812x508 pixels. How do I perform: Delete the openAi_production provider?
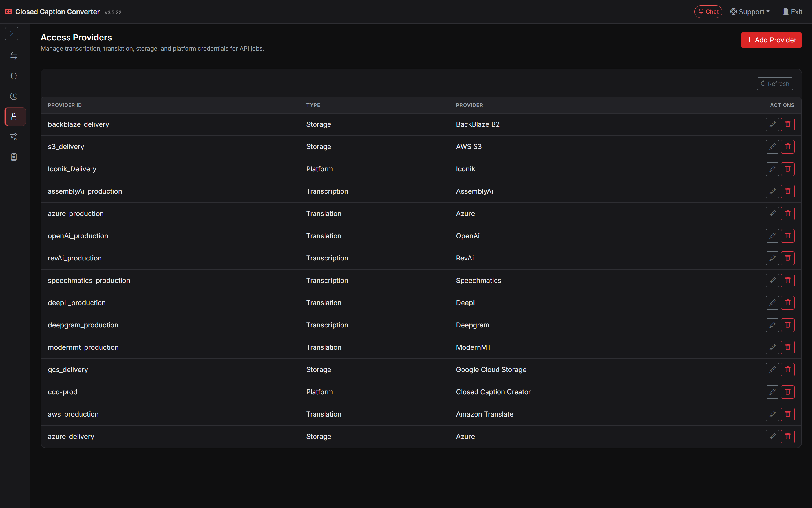point(787,236)
